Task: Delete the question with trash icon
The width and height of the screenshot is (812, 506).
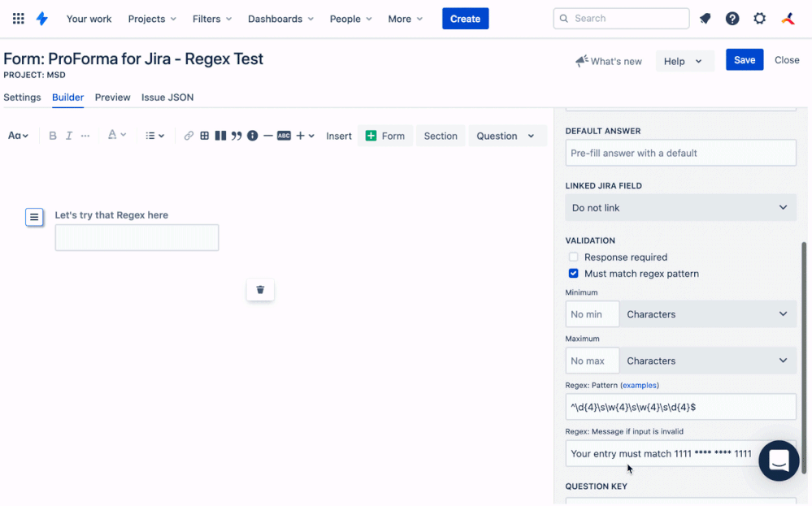Action: coord(260,290)
